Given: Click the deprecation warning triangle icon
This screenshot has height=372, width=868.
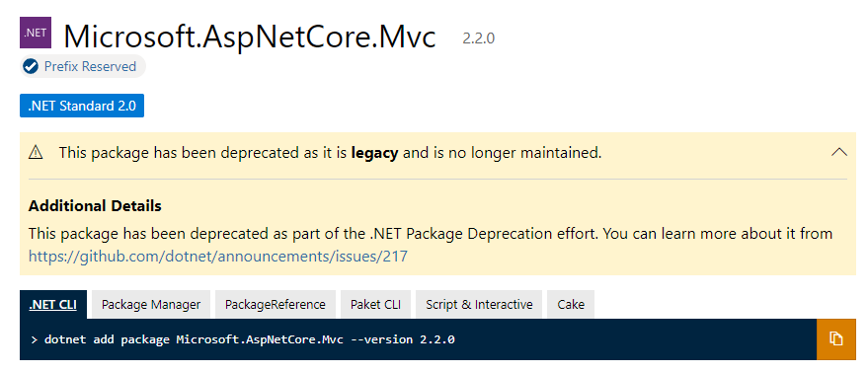Looking at the screenshot, I should (x=36, y=152).
